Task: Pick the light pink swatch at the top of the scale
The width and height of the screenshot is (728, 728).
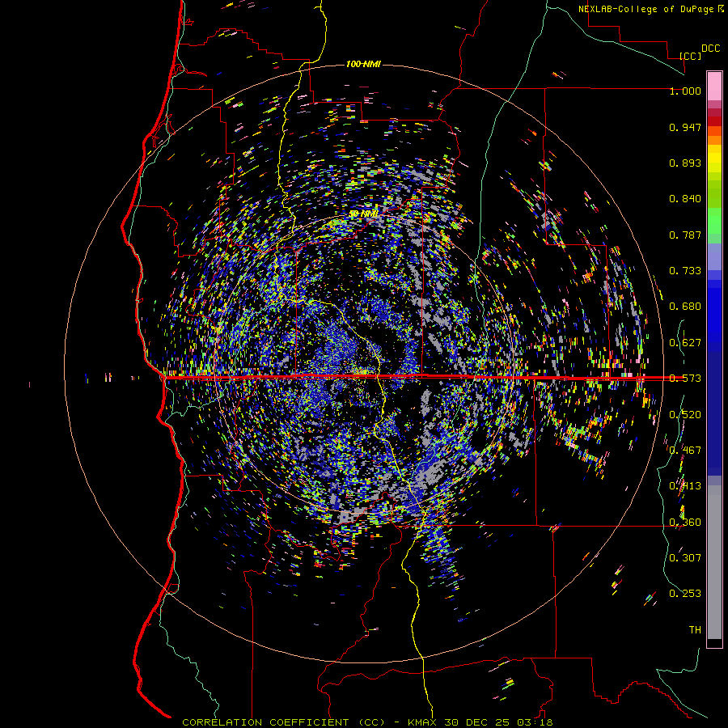Action: point(714,86)
